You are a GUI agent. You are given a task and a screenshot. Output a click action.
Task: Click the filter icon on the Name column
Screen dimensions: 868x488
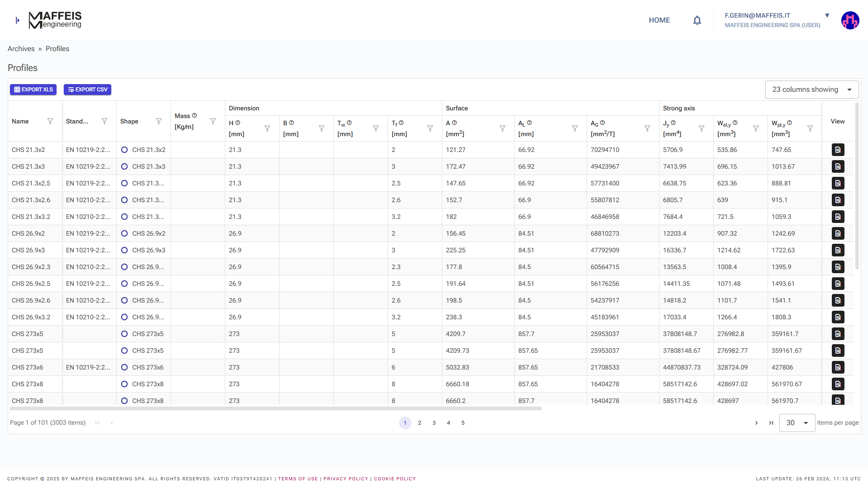click(x=50, y=121)
